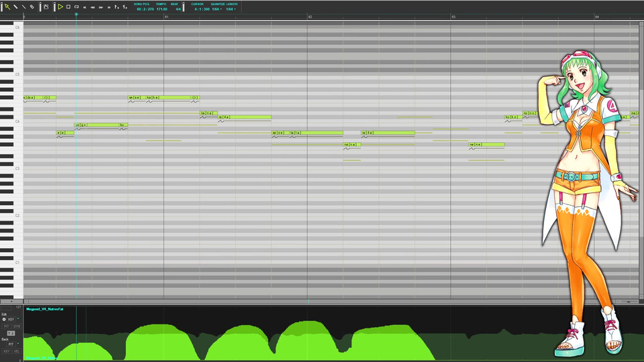Expand the control track dropdown arrow

(x=11, y=302)
